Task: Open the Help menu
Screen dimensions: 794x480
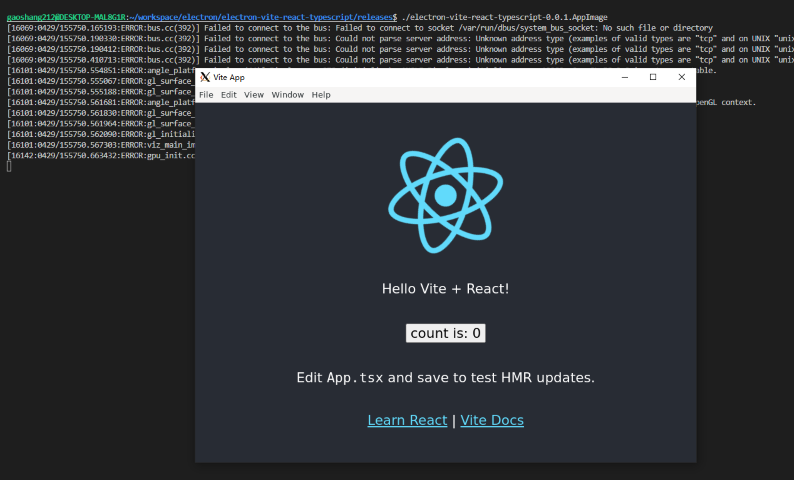Action: (321, 95)
